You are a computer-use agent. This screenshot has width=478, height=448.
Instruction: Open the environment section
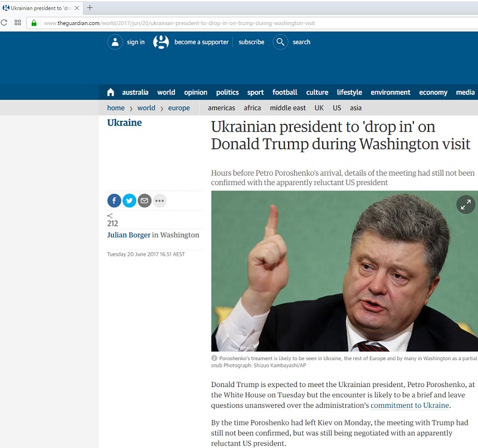tap(391, 93)
